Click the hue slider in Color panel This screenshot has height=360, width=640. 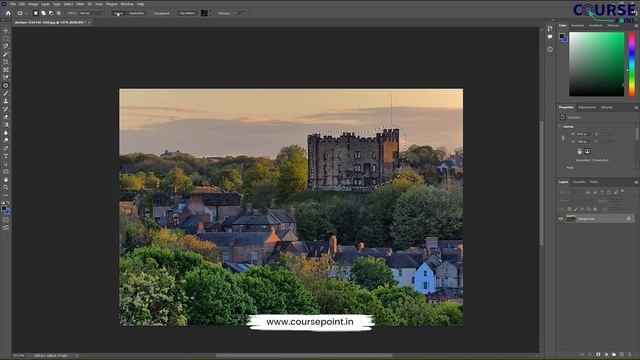click(x=632, y=64)
